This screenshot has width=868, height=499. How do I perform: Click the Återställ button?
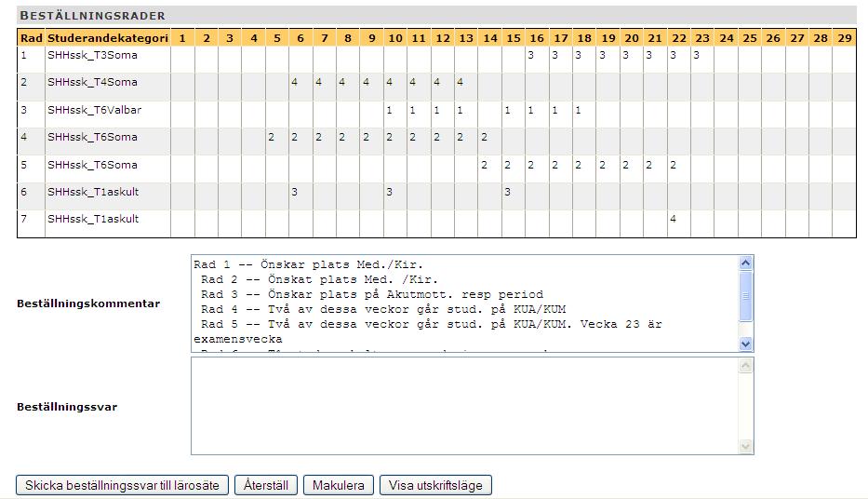point(266,485)
